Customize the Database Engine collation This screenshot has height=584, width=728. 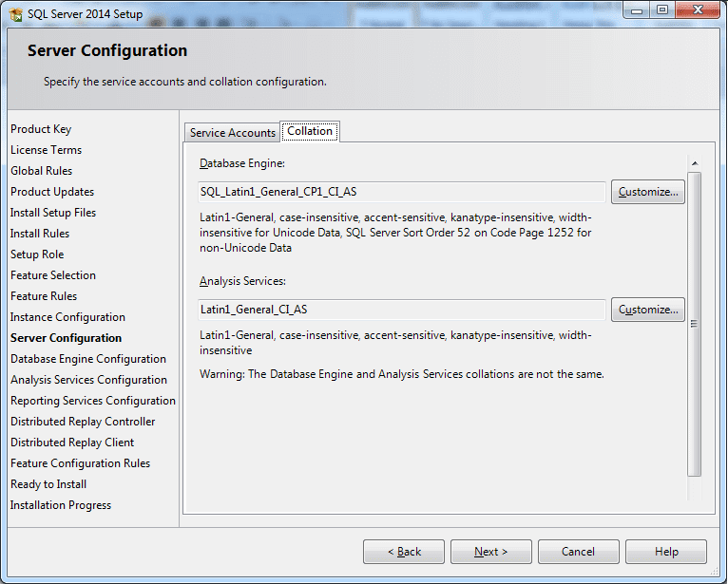click(647, 192)
